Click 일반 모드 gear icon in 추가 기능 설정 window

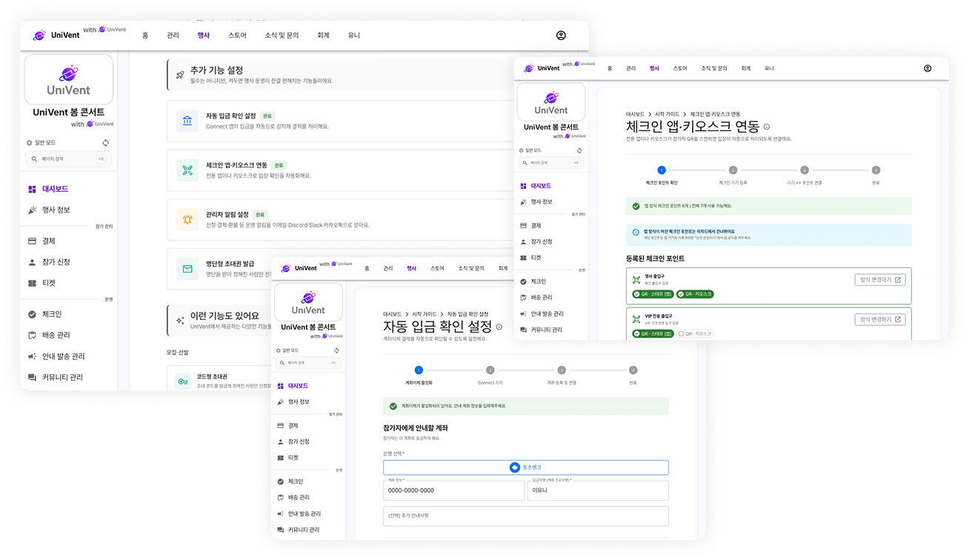pyautogui.click(x=30, y=143)
